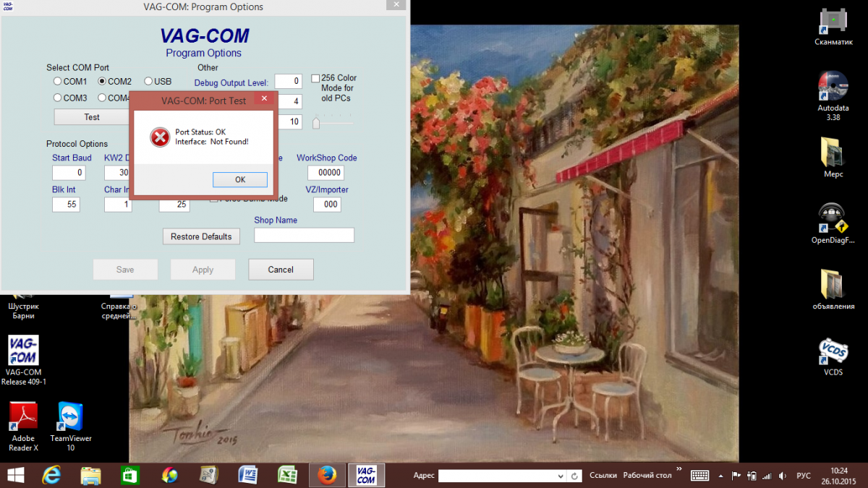The image size is (868, 488).
Task: Click the VZ/Importer field
Action: [x=327, y=205]
